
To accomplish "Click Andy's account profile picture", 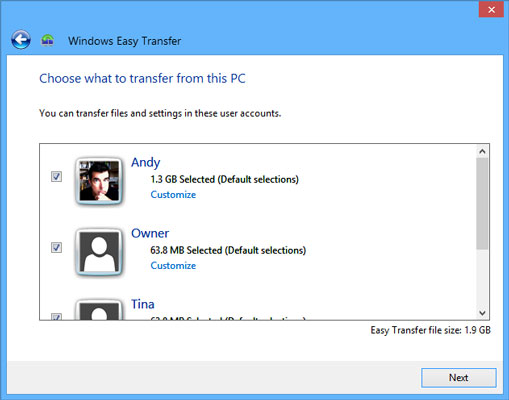I will pyautogui.click(x=99, y=181).
